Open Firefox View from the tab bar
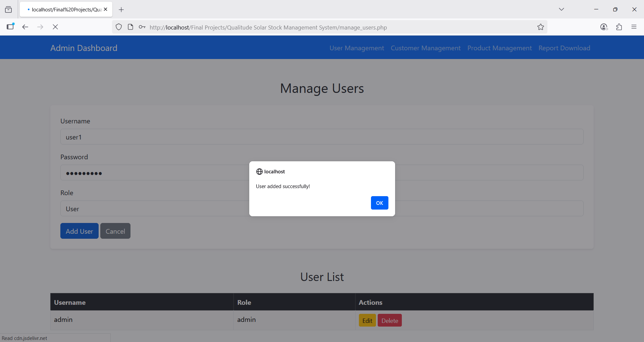Image resolution: width=644 pixels, height=342 pixels. tap(8, 10)
